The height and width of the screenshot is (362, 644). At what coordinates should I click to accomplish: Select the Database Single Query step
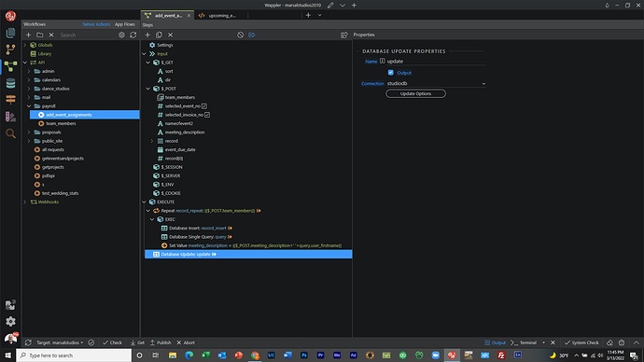(197, 237)
